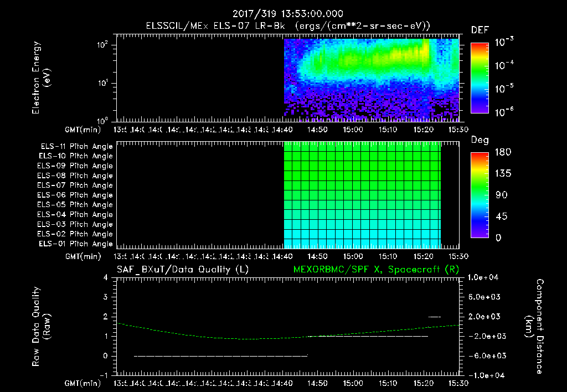Click the 2.0e+03 right axis value
Image resolution: width=567 pixels, height=392 pixels.
click(x=484, y=317)
